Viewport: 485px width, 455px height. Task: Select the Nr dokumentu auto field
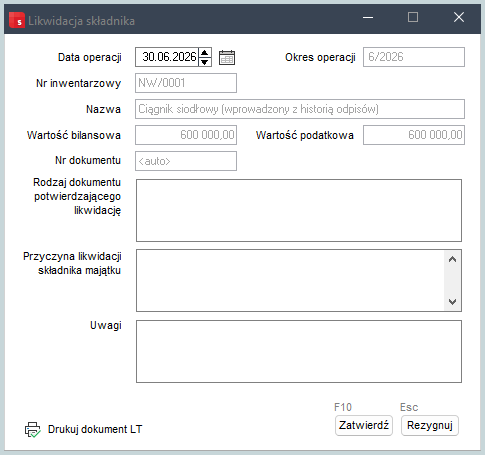(186, 161)
